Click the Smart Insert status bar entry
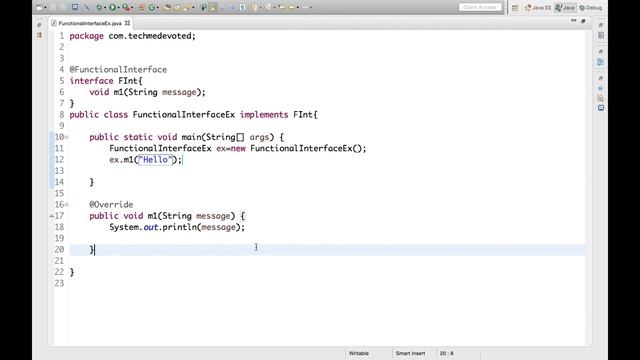This screenshot has width=640, height=360. [x=410, y=353]
